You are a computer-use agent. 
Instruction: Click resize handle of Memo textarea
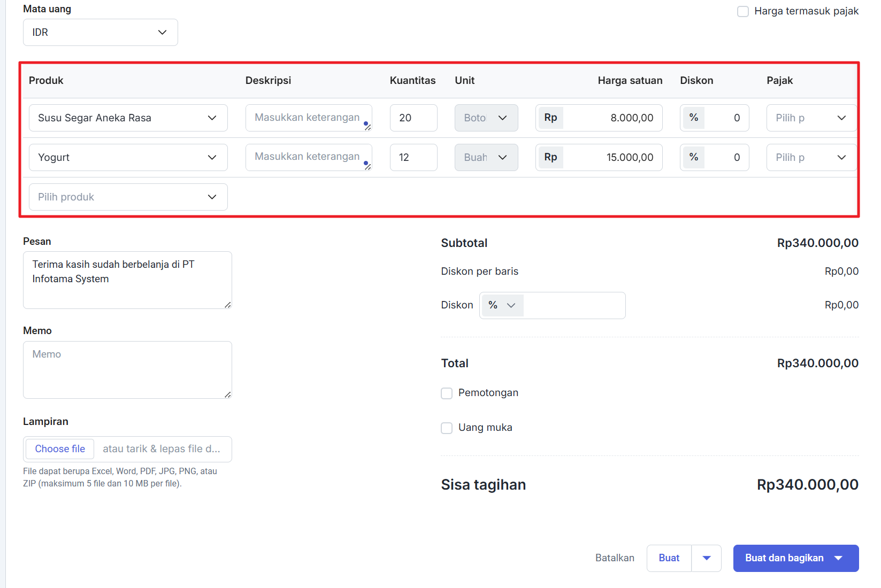[228, 394]
